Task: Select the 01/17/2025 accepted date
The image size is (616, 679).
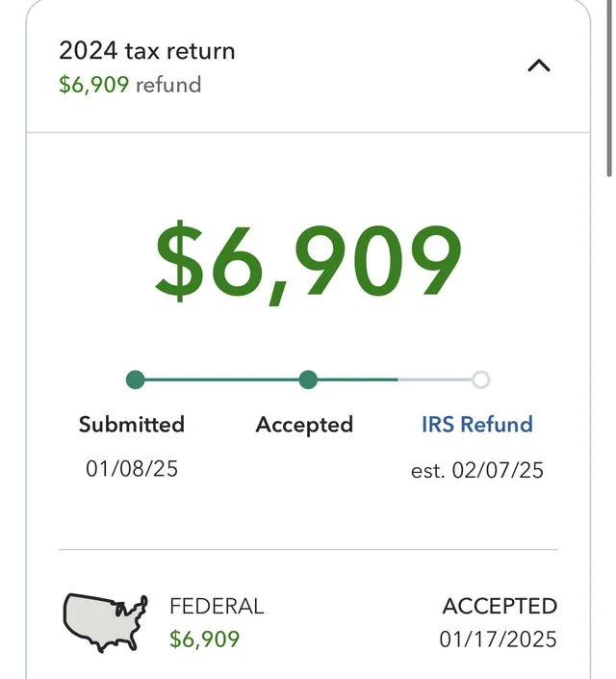Action: tap(499, 639)
